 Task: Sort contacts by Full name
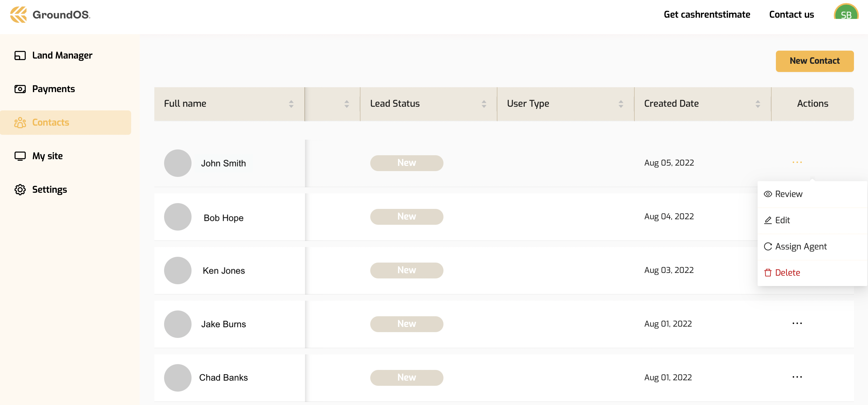(x=291, y=104)
